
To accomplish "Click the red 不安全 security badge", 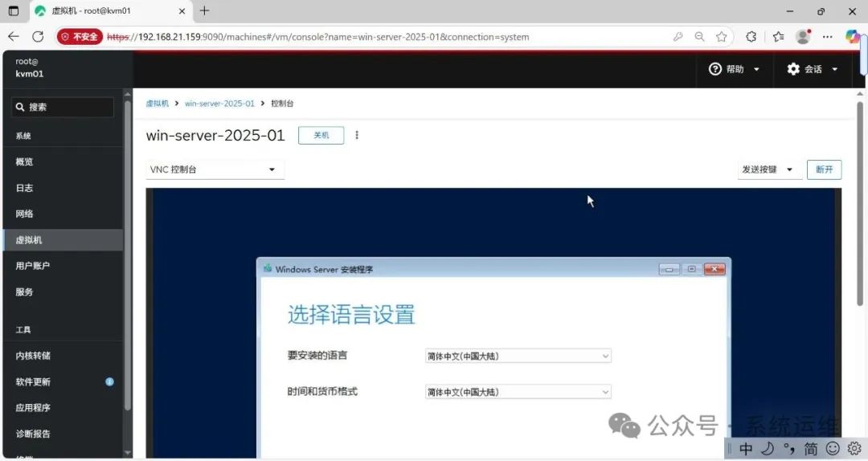I will point(80,37).
